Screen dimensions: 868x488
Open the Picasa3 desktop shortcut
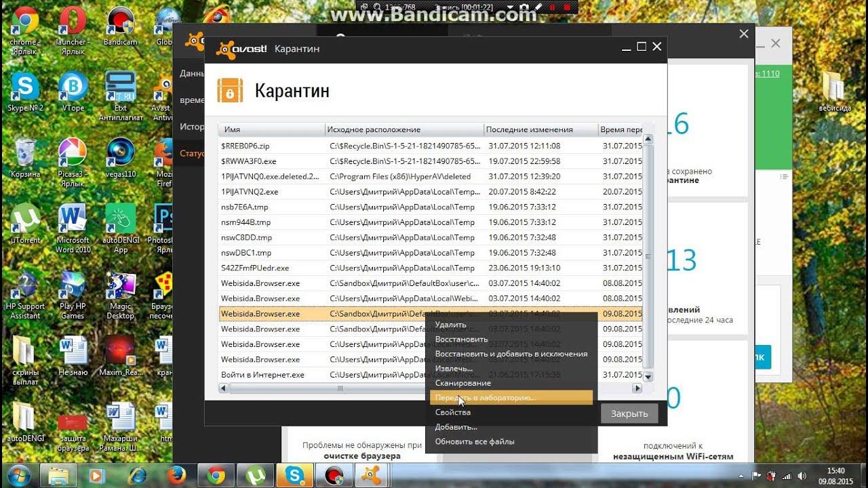72,161
